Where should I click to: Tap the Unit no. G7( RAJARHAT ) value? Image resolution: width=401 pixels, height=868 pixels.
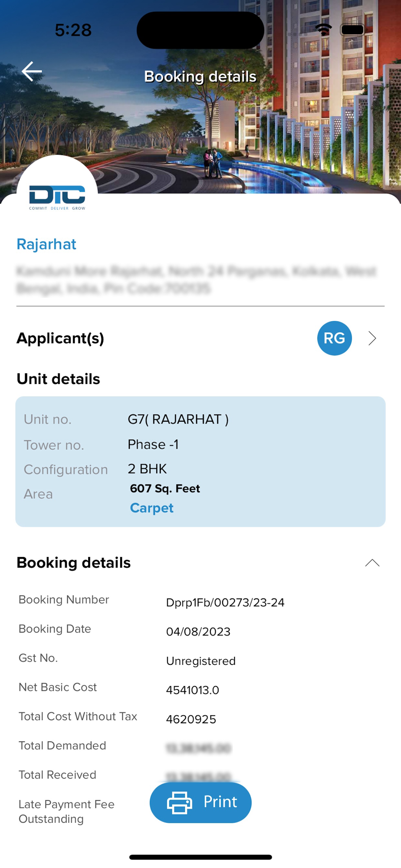click(178, 419)
